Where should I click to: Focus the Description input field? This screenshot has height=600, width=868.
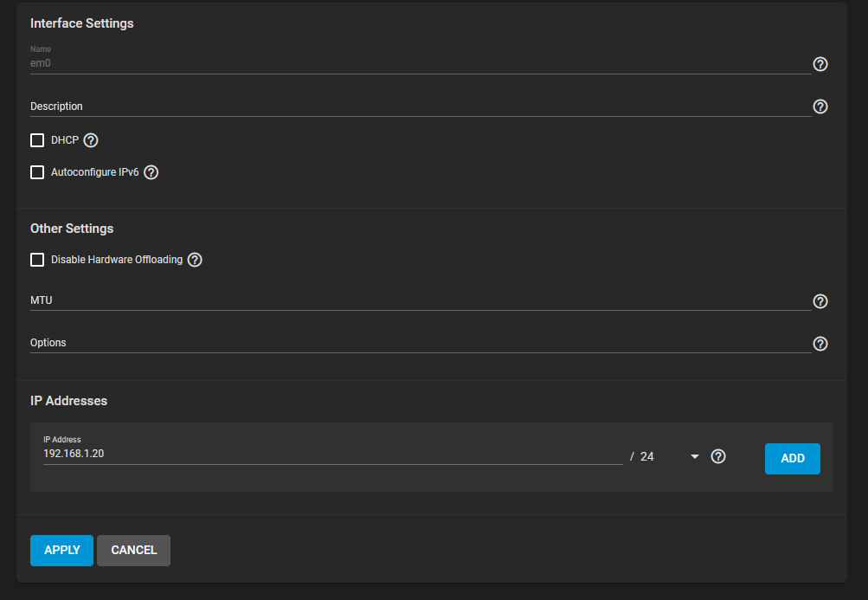pyautogui.click(x=421, y=106)
